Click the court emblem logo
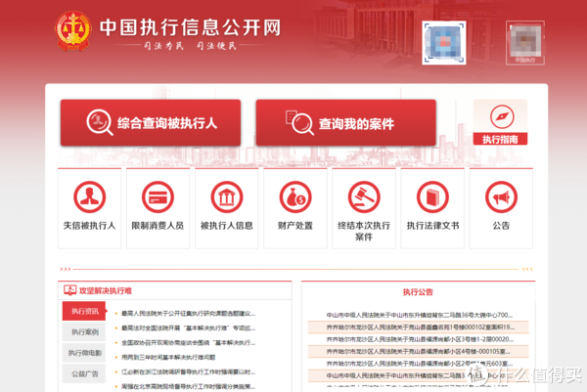 click(x=73, y=30)
